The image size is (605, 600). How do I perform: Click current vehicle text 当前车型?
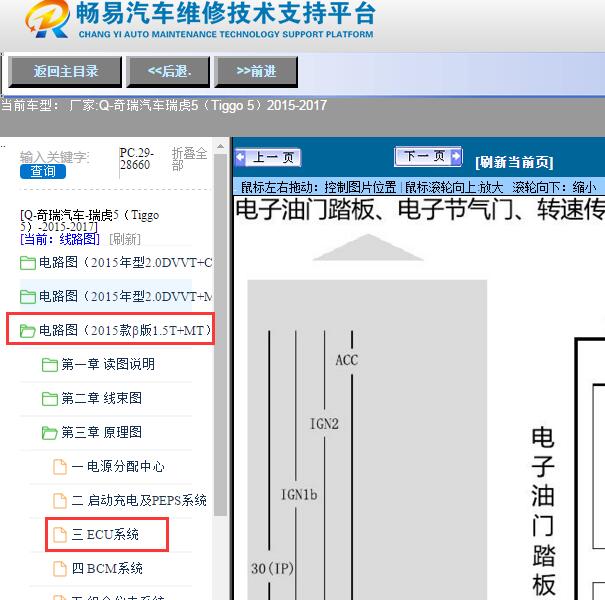(164, 105)
